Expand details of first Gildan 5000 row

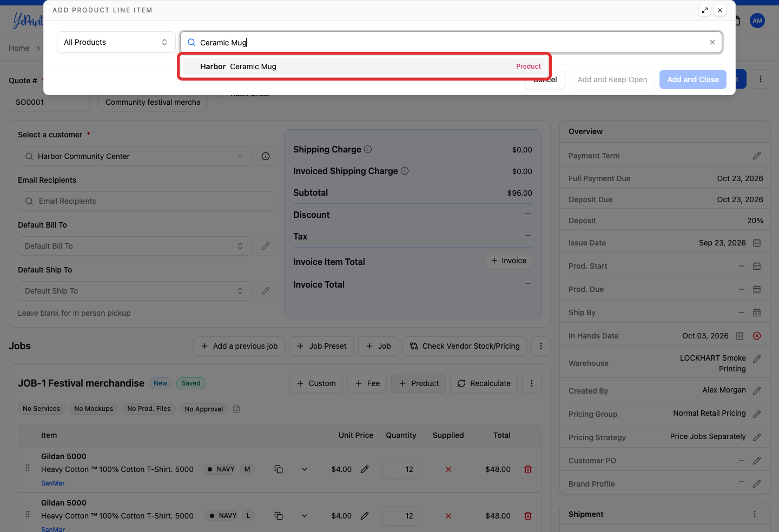tap(305, 469)
